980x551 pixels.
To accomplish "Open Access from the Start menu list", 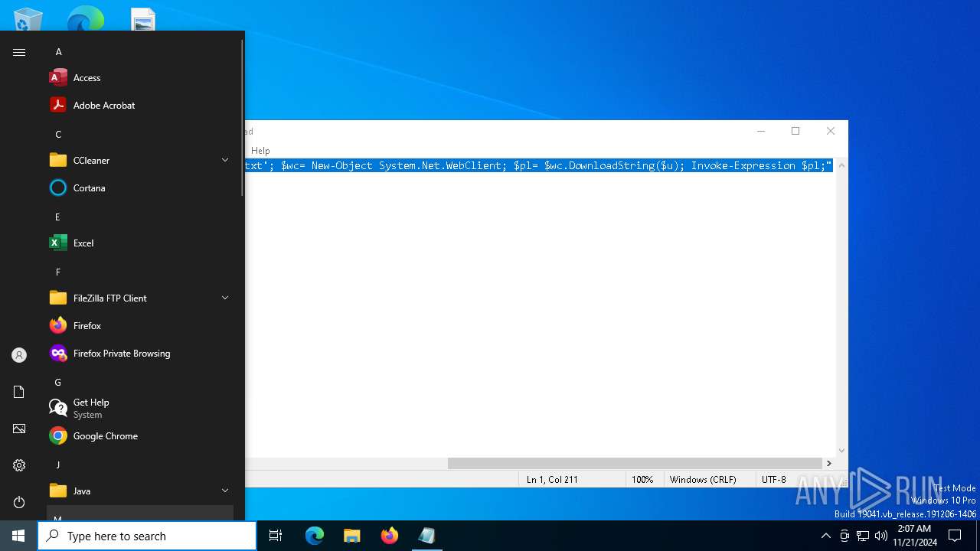I will click(139, 77).
